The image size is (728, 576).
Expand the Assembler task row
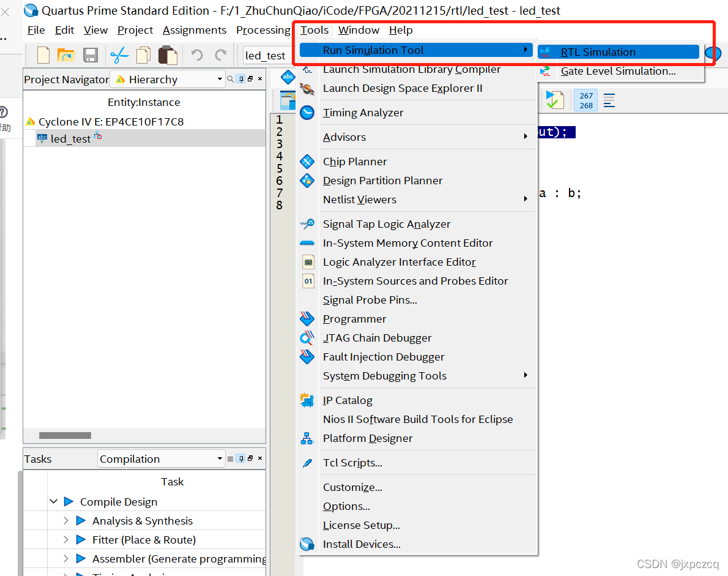coord(66,559)
